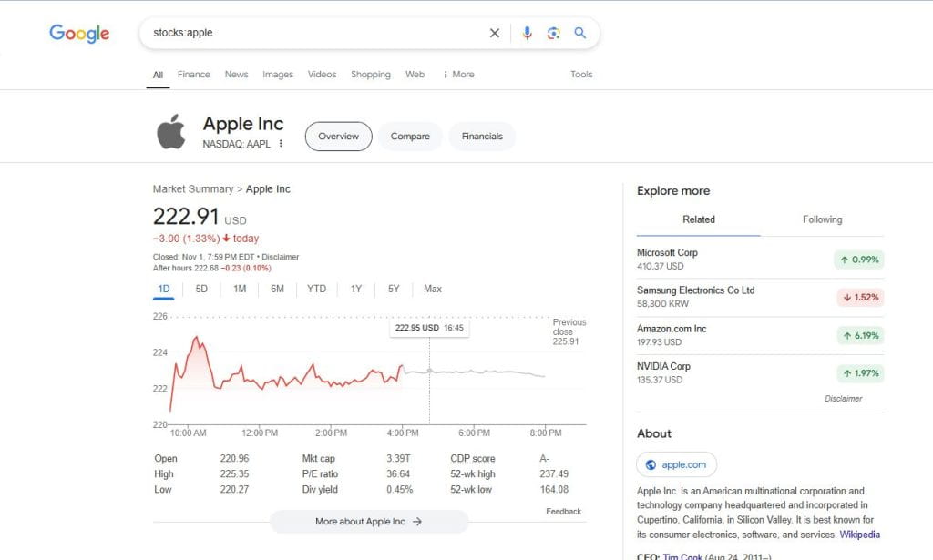Click the Apple Inc heading
The height and width of the screenshot is (560, 933).
point(243,124)
